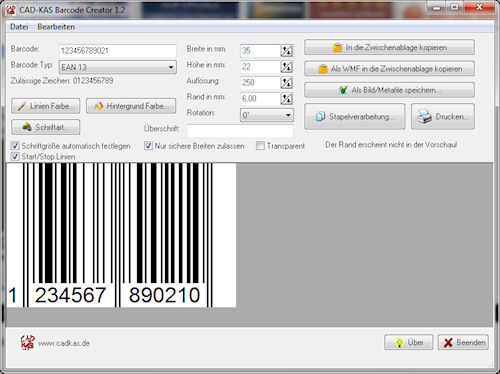Open the Hintergrund Farbe color picker
The height and width of the screenshot is (374, 500).
[131, 106]
